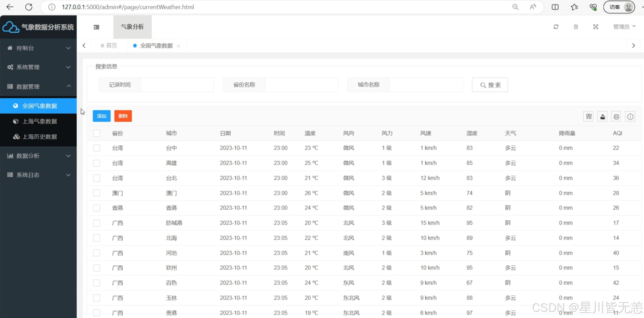This screenshot has height=318, width=644.
Task: Open the column filter grid icon
Action: pyautogui.click(x=589, y=117)
